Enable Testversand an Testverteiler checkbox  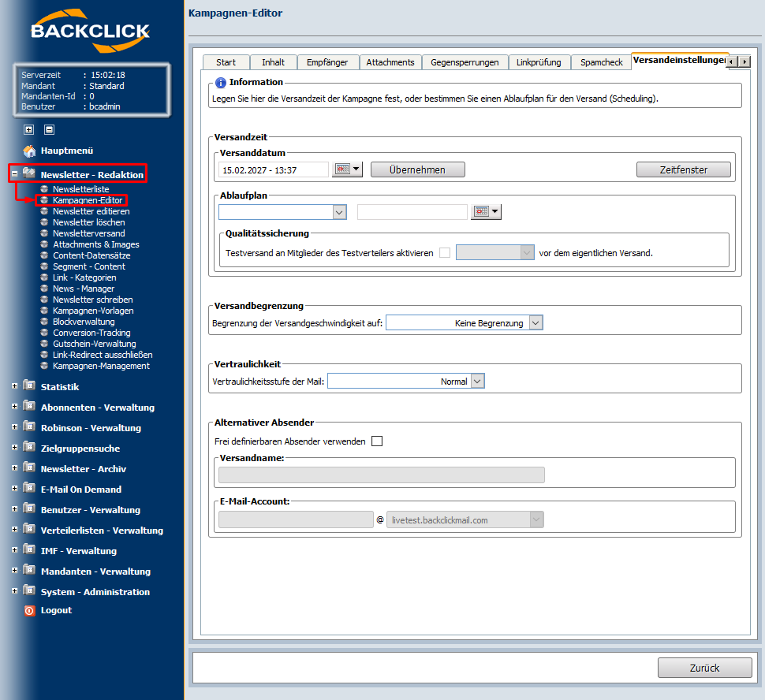[445, 253]
